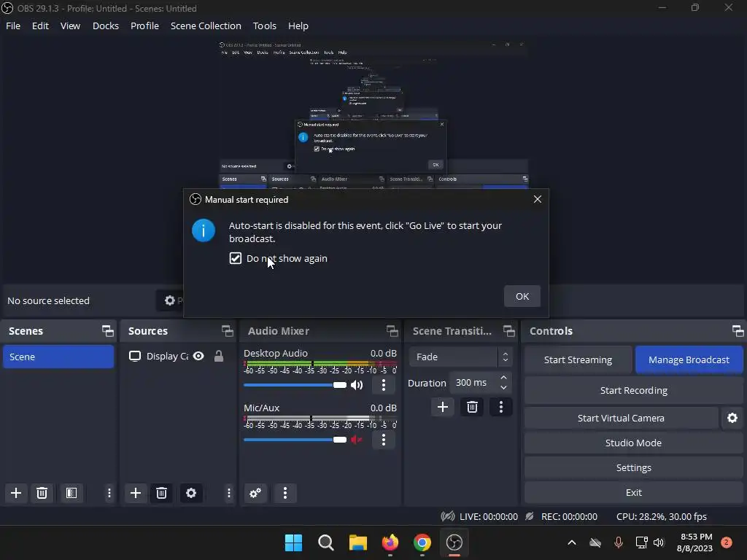This screenshot has height=560, width=747.
Task: Open taskbar Search
Action: tap(326, 542)
